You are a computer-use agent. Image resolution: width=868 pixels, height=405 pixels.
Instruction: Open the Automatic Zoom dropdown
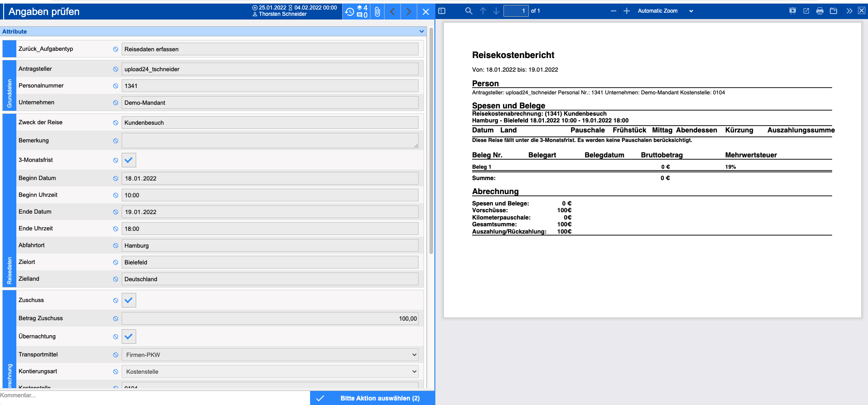coord(665,11)
